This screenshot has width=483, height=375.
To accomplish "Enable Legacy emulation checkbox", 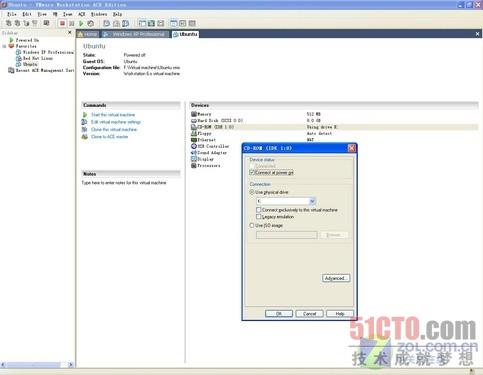I will pyautogui.click(x=258, y=217).
